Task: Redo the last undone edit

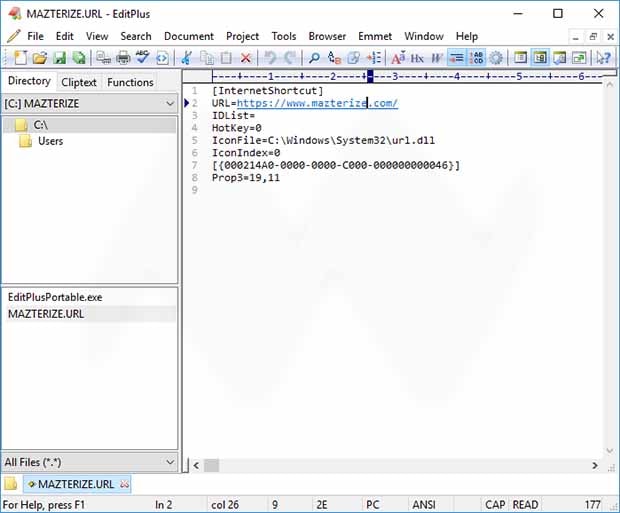Action: (x=290, y=58)
